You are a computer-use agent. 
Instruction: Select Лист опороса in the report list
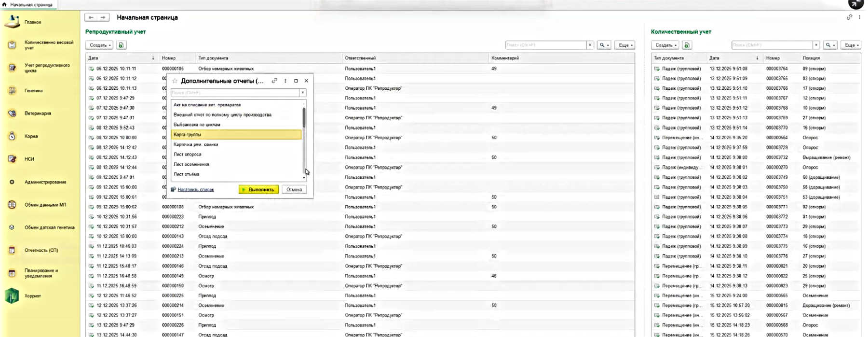[188, 154]
